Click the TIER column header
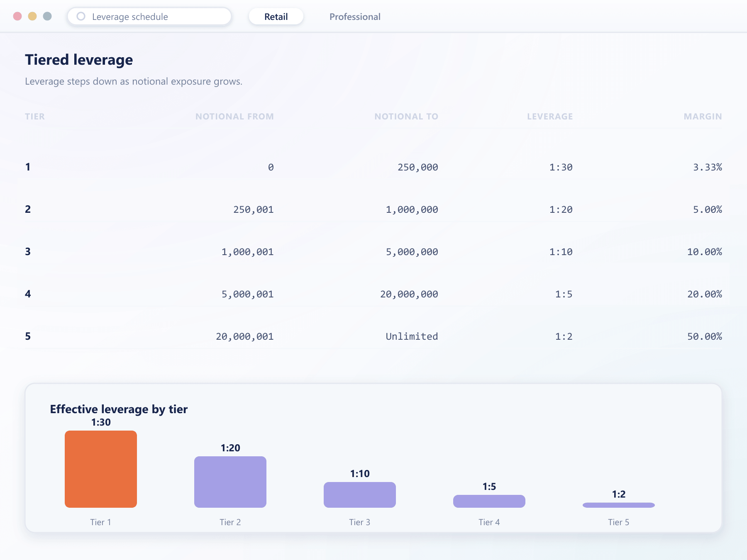747x560 pixels. click(x=35, y=117)
